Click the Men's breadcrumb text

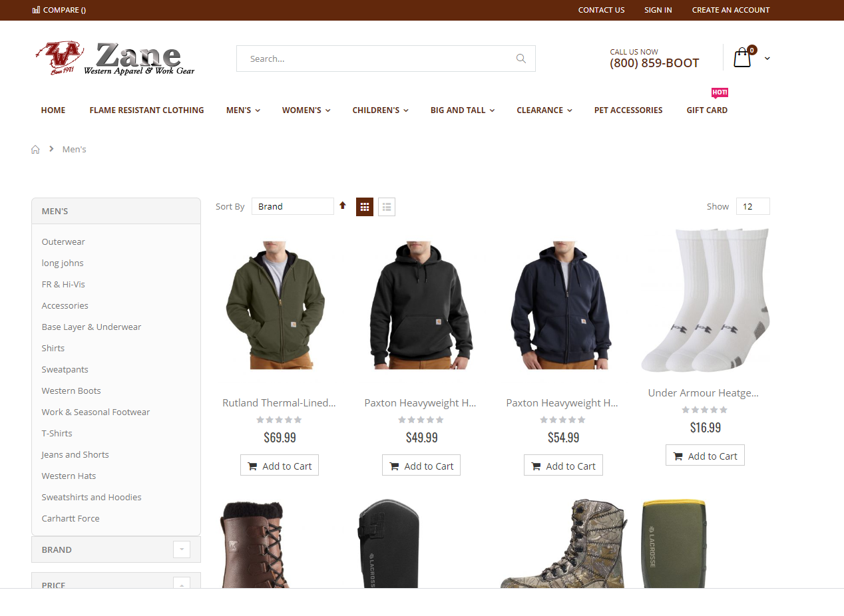tap(75, 150)
